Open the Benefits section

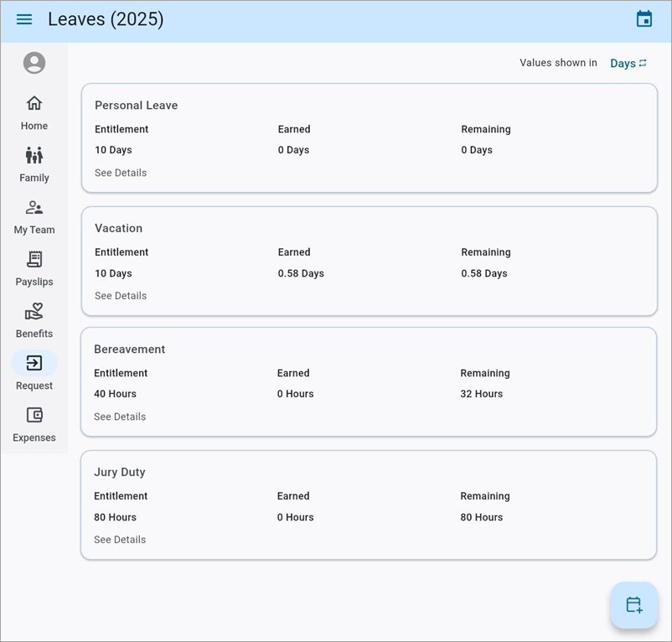tap(34, 321)
